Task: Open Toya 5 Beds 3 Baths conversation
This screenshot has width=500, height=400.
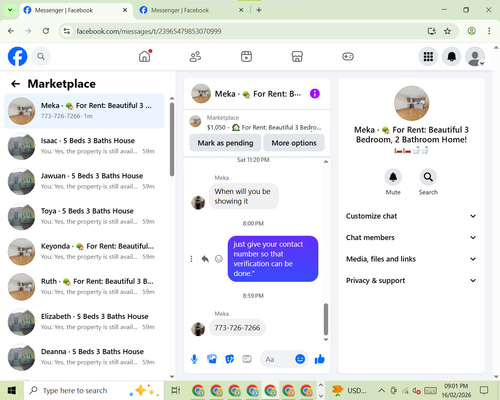Action: coord(84,216)
